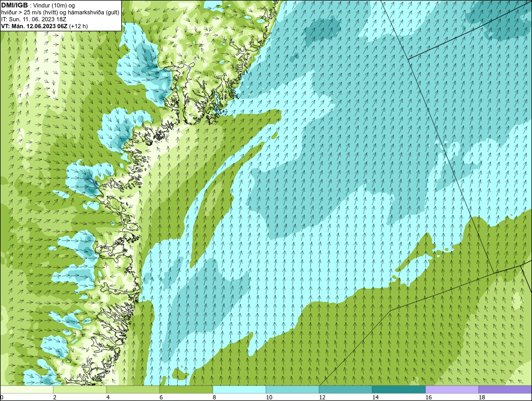Click the 'VT: Mán. 12.06.2023 06Z' valid time
The height and width of the screenshot is (401, 532).
[34, 26]
